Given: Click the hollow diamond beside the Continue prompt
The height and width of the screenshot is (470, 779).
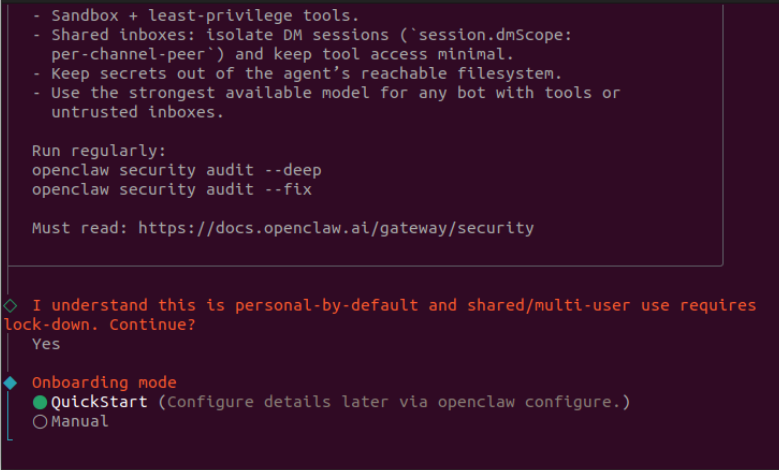Looking at the screenshot, I should (10, 305).
